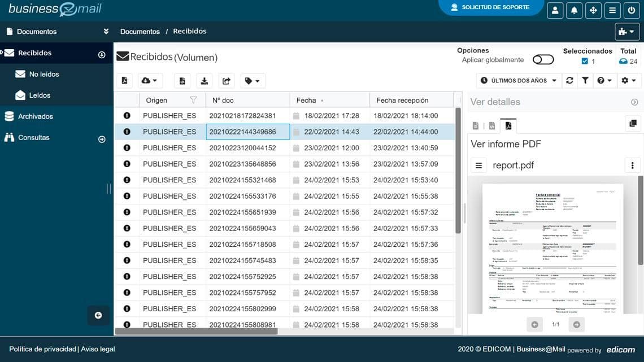The height and width of the screenshot is (362, 644).
Task: Go to next PDF page arrow
Action: [x=576, y=324]
